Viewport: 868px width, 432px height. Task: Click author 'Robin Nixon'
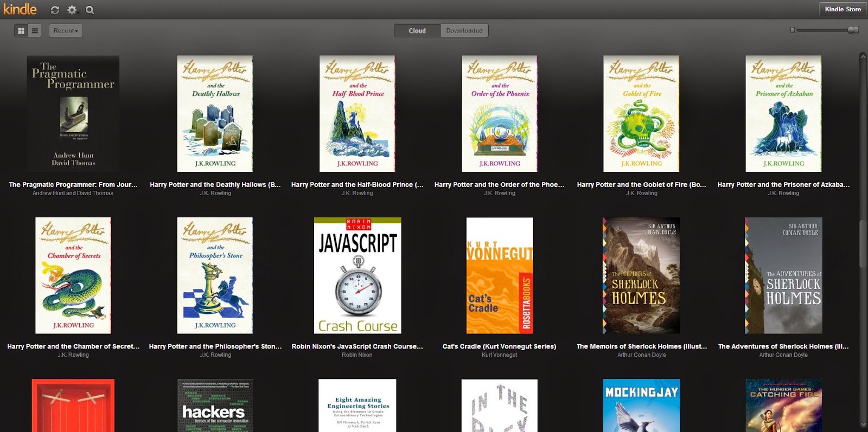[358, 355]
